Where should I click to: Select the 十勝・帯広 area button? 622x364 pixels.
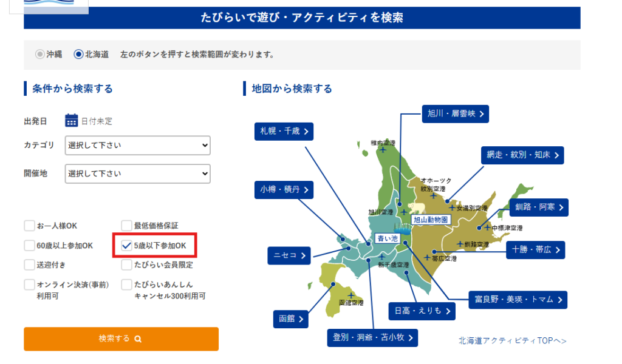[536, 250]
